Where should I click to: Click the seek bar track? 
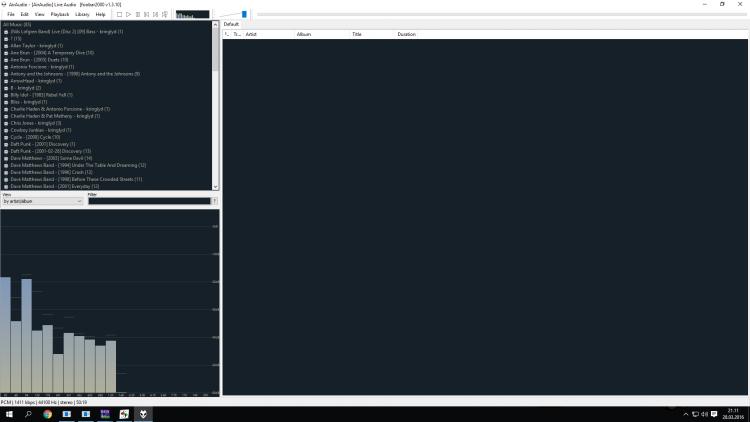502,14
